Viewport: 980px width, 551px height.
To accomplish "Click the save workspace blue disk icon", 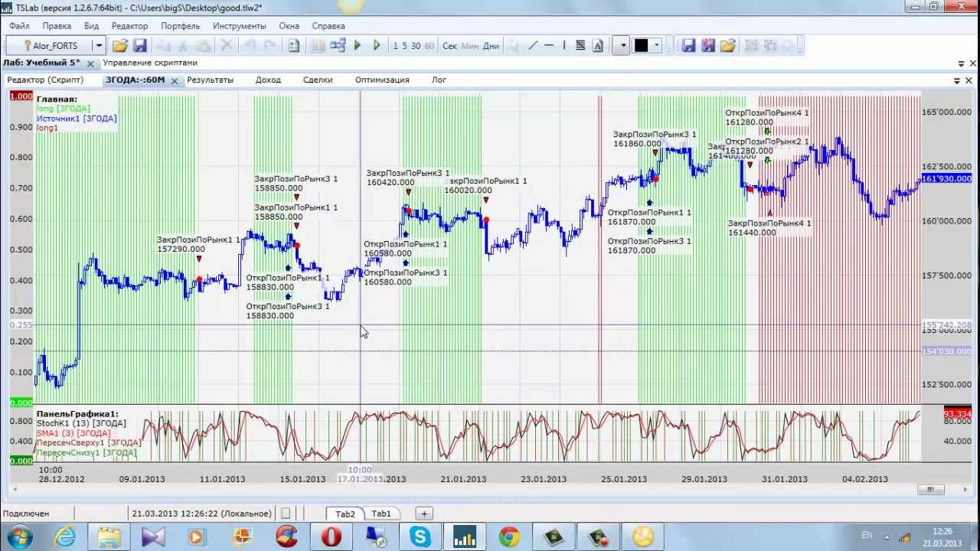I will point(688,46).
